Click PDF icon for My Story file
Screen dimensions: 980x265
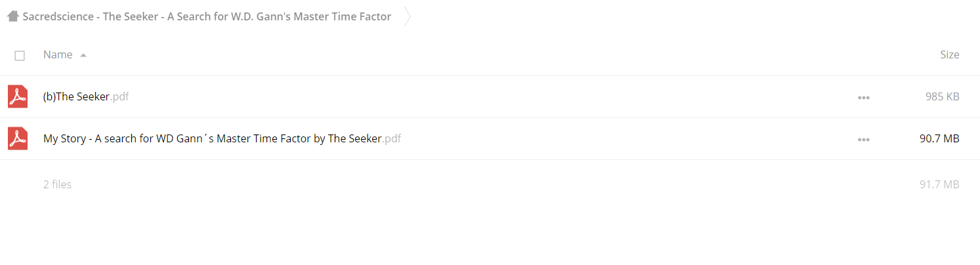pyautogui.click(x=18, y=138)
